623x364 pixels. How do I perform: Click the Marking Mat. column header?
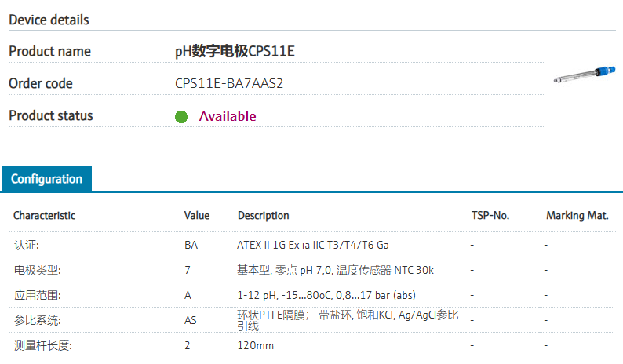click(577, 215)
